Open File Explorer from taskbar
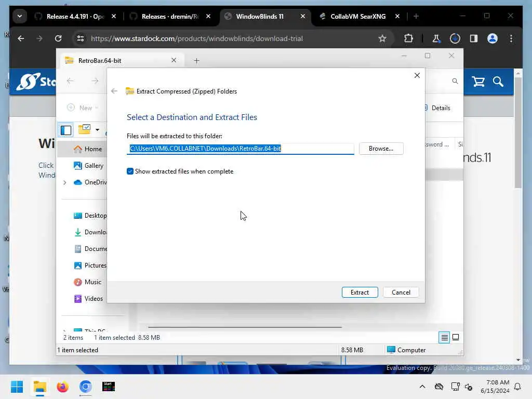532x399 pixels. coord(39,387)
